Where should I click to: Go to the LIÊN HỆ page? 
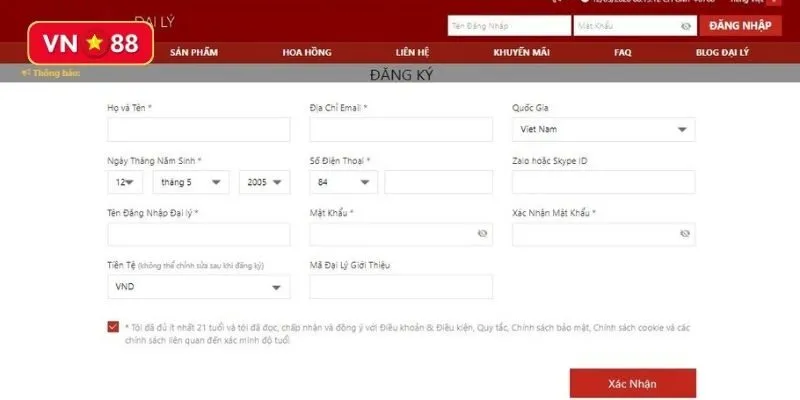tap(412, 53)
